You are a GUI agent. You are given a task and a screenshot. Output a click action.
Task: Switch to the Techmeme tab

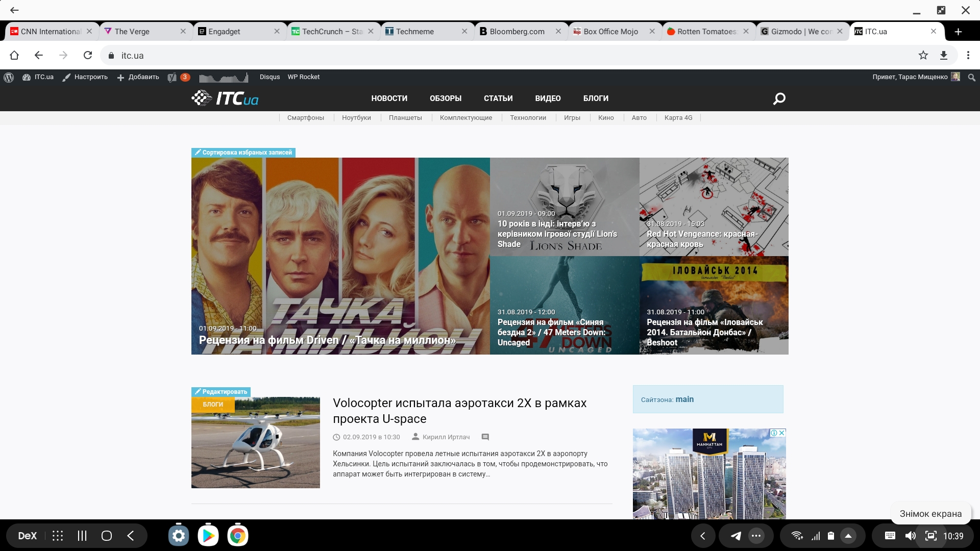point(425,32)
